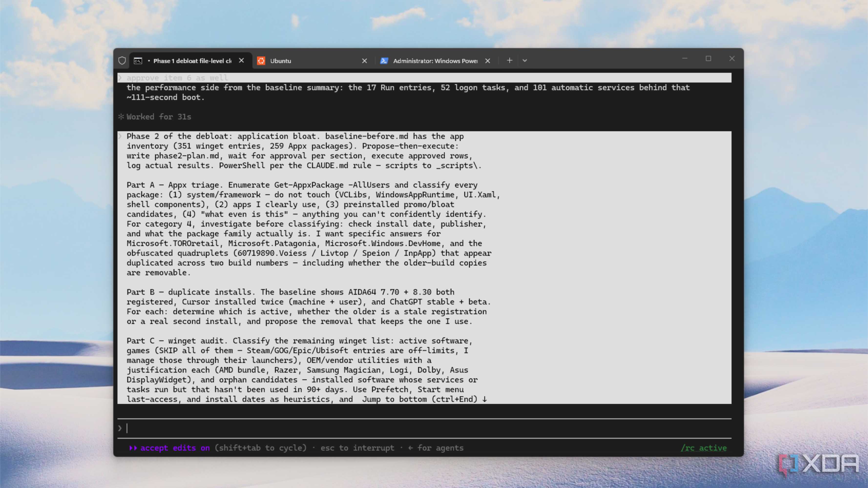Close the terminal window
The image size is (868, 488).
pos(732,59)
